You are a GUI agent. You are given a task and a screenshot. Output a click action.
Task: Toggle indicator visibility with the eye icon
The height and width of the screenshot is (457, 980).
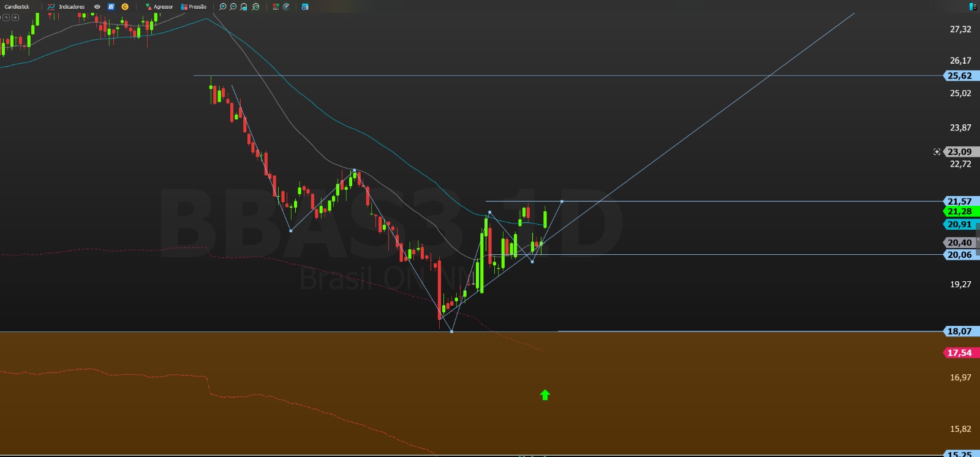[x=97, y=7]
